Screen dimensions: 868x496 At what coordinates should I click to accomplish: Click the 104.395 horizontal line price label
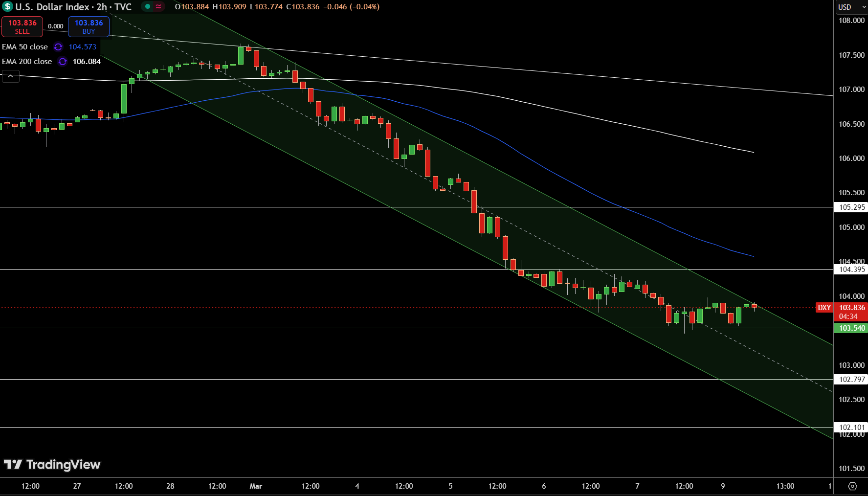[x=852, y=270]
